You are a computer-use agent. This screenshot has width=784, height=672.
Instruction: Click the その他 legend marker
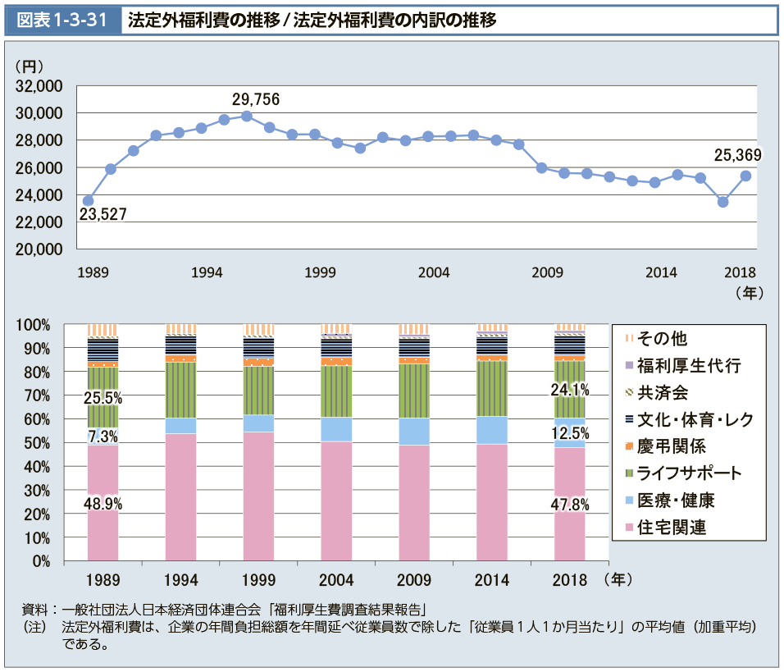pos(628,338)
